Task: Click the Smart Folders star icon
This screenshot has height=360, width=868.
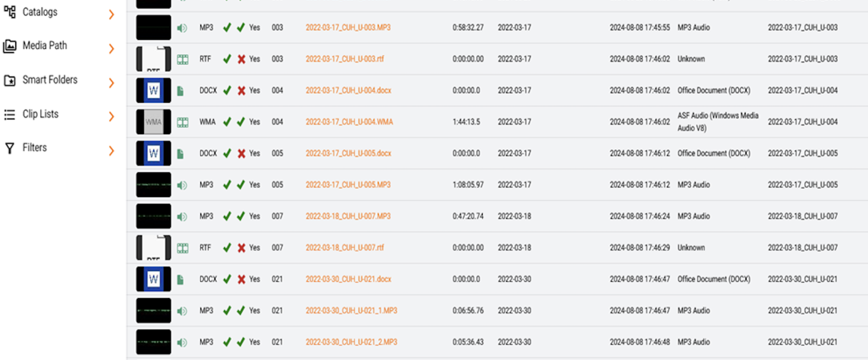Action: point(9,80)
